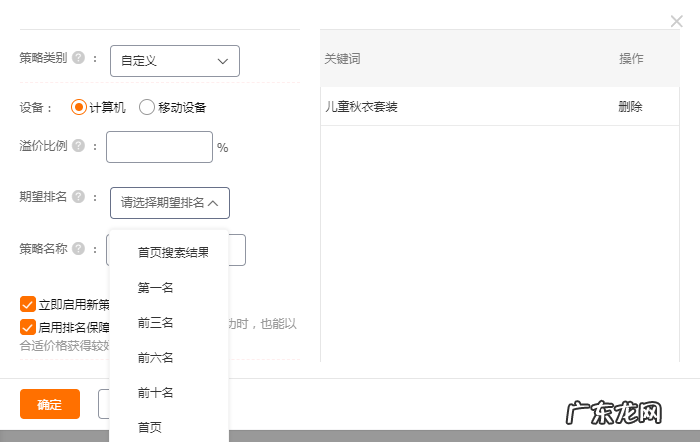
Task: Click the 儿童秋衣套装 keyword cell
Action: [x=361, y=107]
